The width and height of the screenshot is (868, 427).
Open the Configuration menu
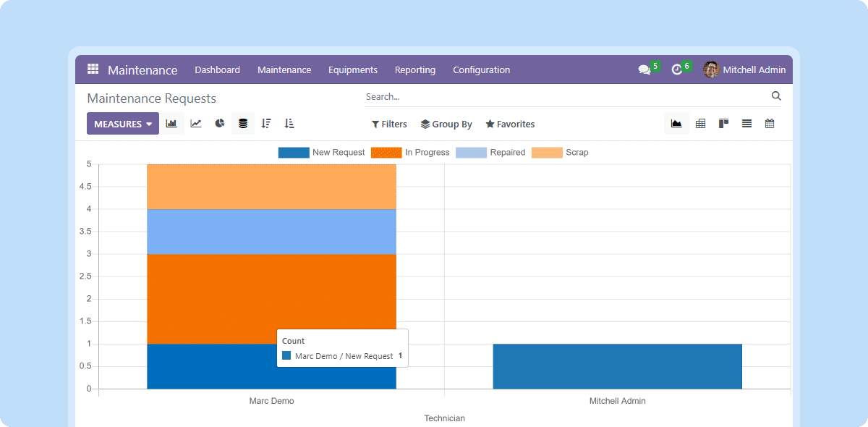tap(482, 70)
